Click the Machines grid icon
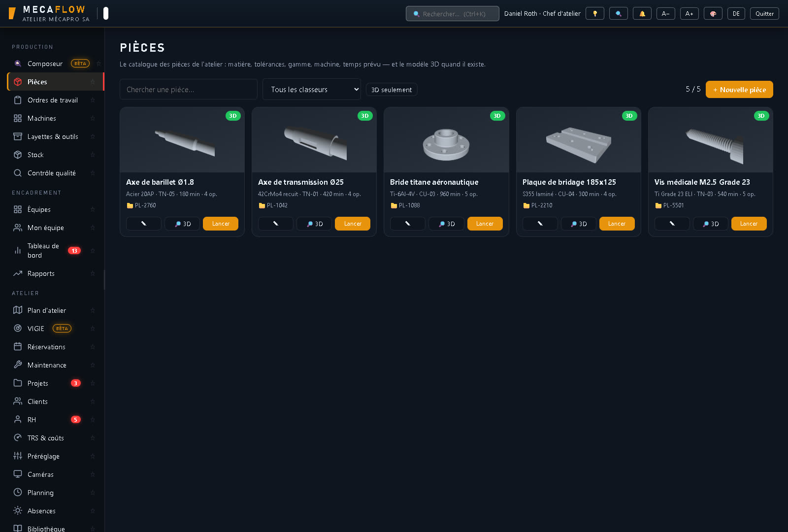 pos(18,118)
